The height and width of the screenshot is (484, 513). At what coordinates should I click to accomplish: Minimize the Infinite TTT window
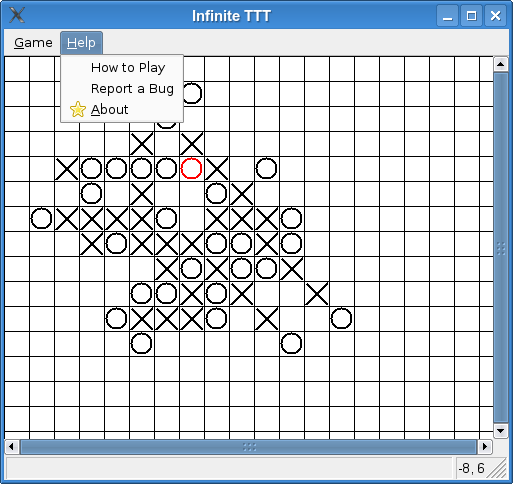click(447, 16)
